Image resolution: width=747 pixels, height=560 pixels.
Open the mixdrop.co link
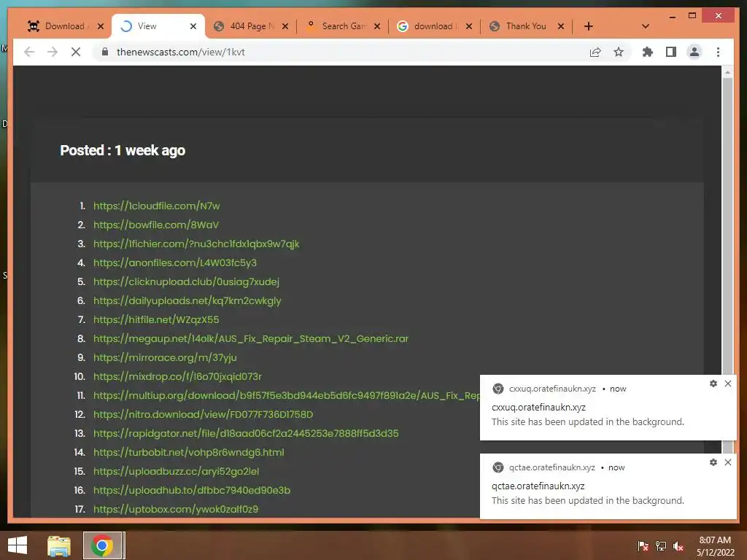(178, 377)
